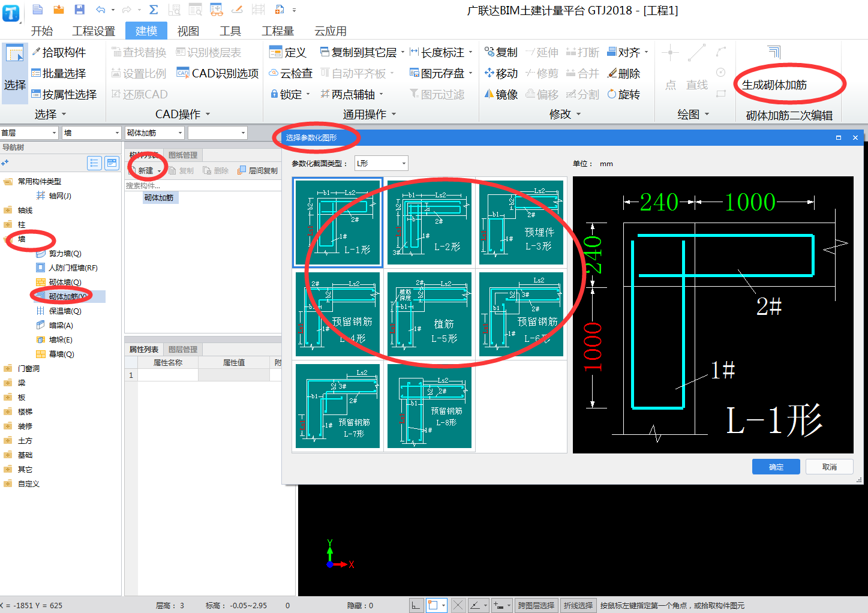
Task: Switch to the 视图 ribbon tab
Action: 188,31
